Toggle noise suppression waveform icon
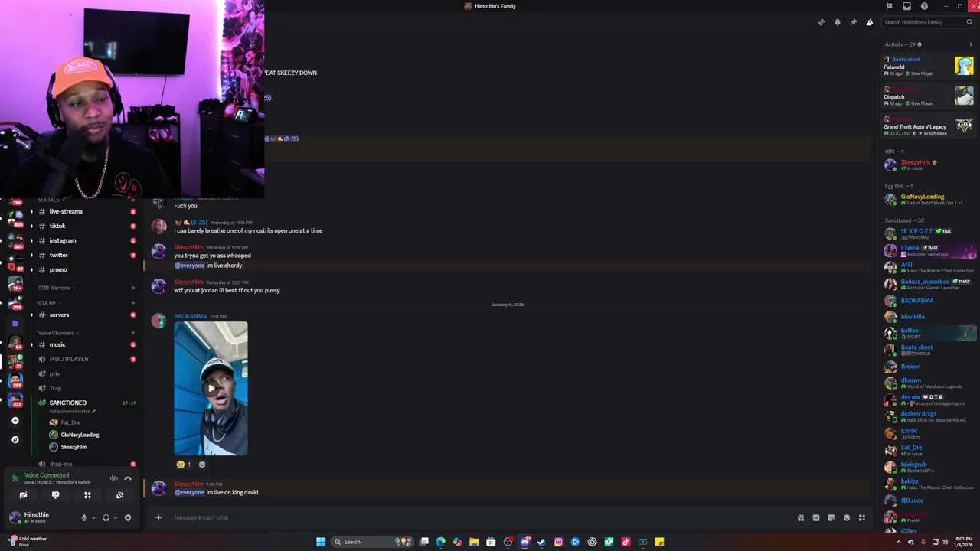980x551 pixels. point(113,478)
